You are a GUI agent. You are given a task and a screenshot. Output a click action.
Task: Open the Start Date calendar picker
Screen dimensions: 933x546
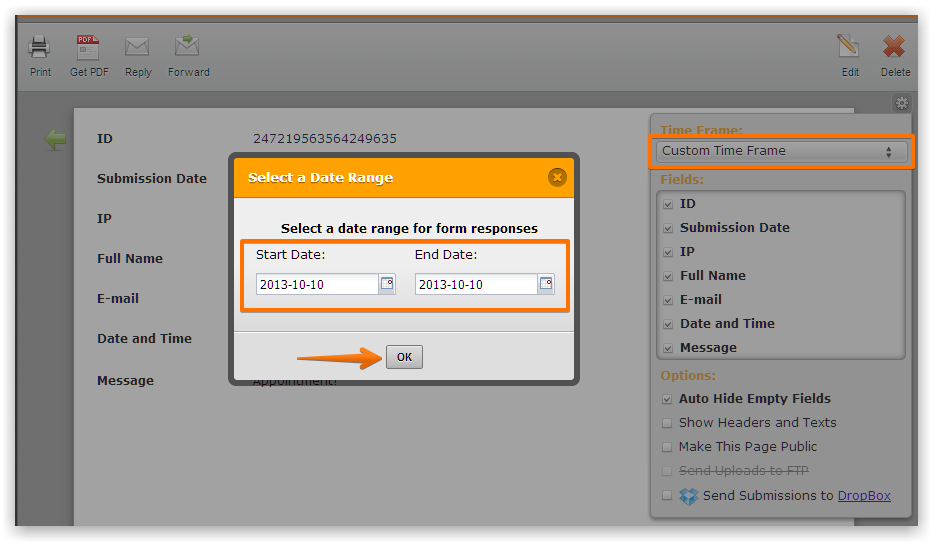386,284
